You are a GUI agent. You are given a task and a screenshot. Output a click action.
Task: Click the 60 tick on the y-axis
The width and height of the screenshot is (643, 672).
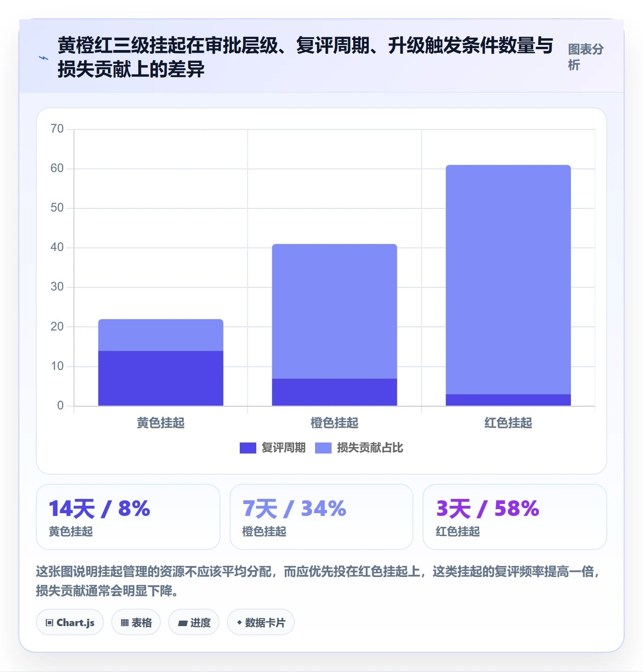[x=57, y=168]
